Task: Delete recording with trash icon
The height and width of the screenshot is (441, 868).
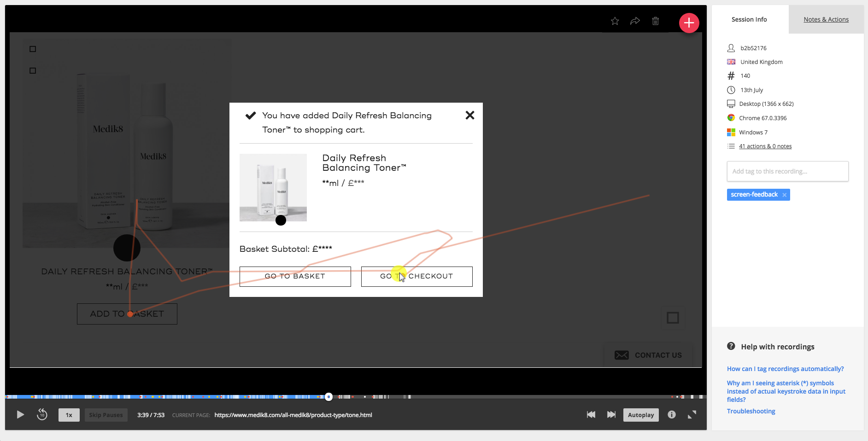Action: (x=656, y=21)
